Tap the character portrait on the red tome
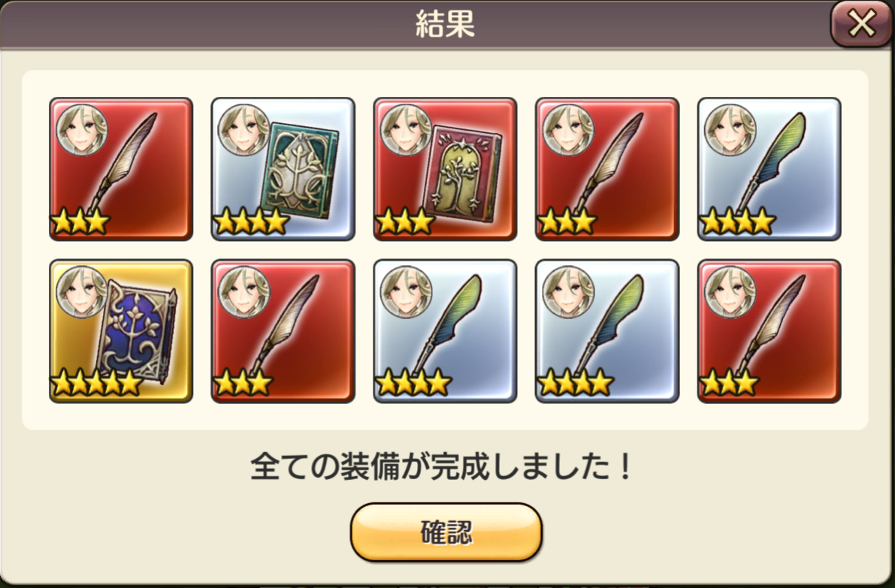 click(x=407, y=130)
